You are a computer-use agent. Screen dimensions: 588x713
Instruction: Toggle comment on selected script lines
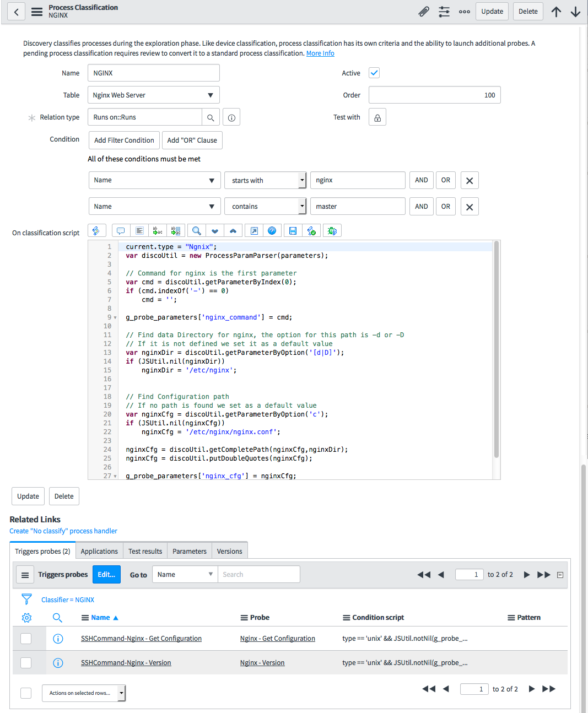click(x=121, y=231)
